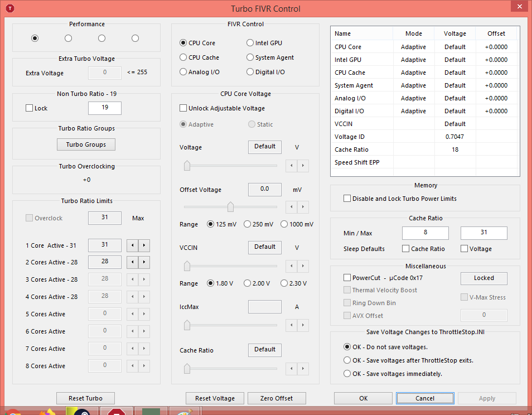Image resolution: width=532 pixels, height=415 pixels.
Task: Click the 2 Cores Active ratio field
Action: [x=105, y=262]
